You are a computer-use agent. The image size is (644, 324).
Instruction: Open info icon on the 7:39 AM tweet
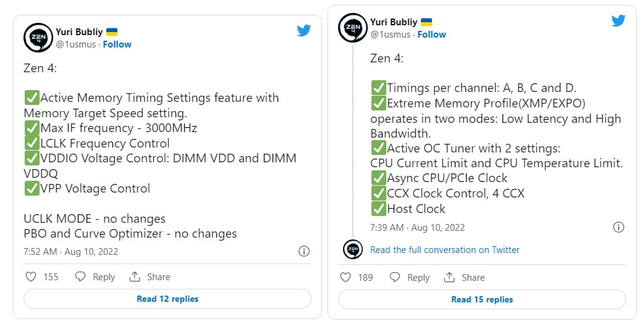point(618,227)
